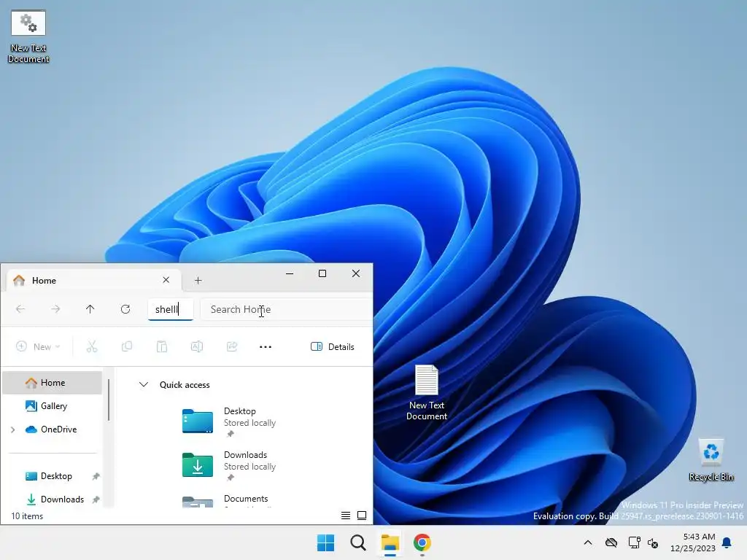Select Gallery in the navigation pane
Screen dimensions: 747x560
coord(53,406)
